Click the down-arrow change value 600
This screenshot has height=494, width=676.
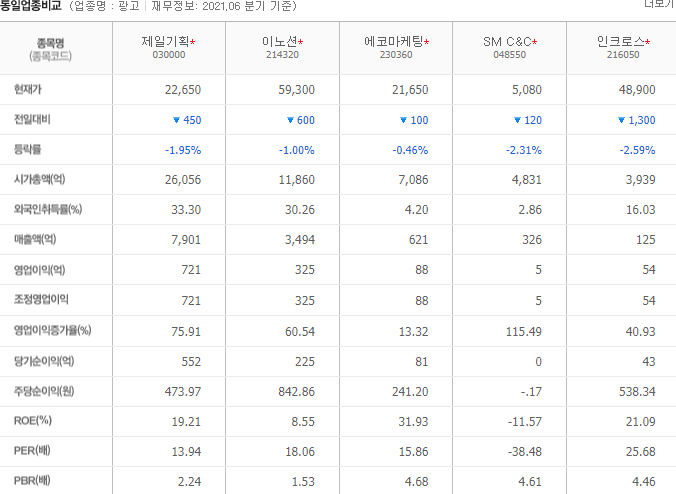click(301, 120)
